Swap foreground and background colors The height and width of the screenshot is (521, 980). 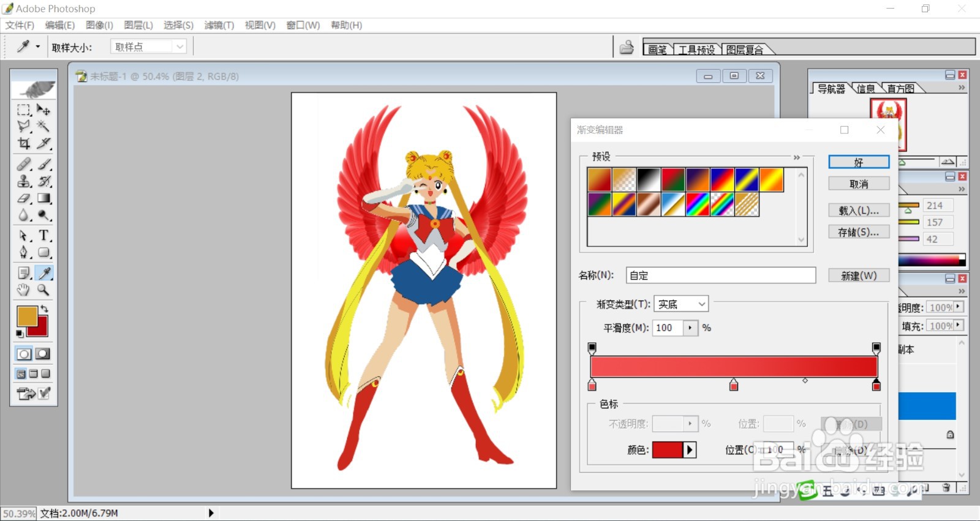44,309
